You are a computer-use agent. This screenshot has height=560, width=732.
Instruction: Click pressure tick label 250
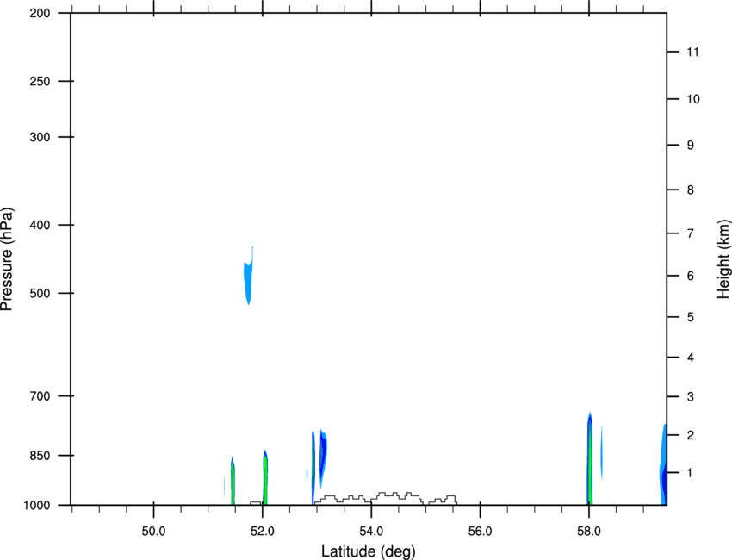[40, 81]
